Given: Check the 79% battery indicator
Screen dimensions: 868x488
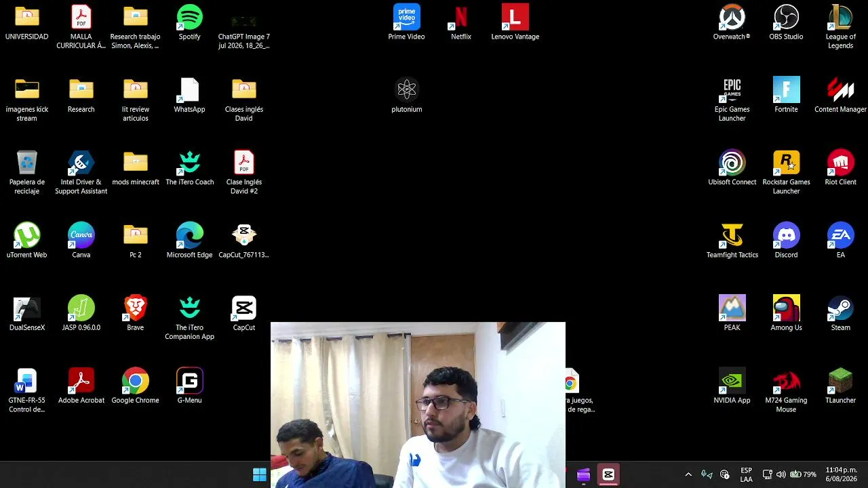Looking at the screenshot, I should coord(803,474).
